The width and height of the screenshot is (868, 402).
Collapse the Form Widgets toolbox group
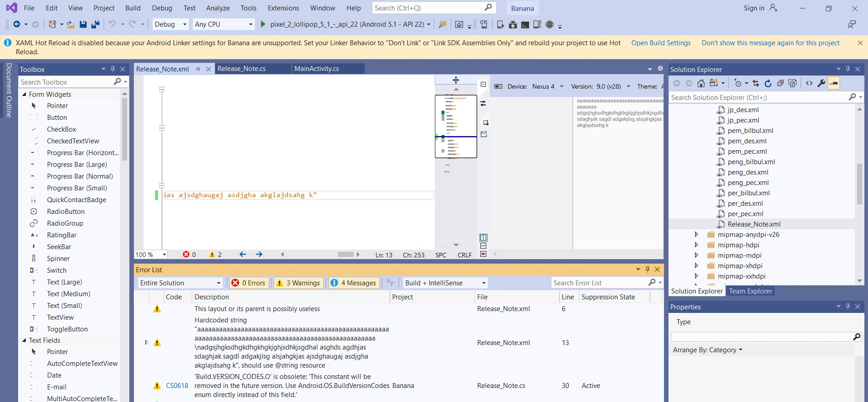pos(24,95)
